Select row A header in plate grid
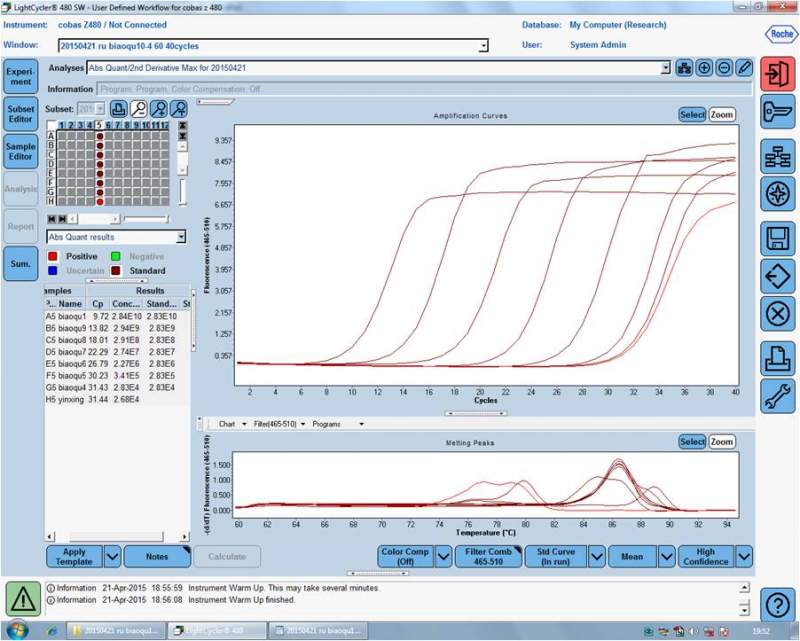This screenshot has width=800, height=641. [x=51, y=136]
